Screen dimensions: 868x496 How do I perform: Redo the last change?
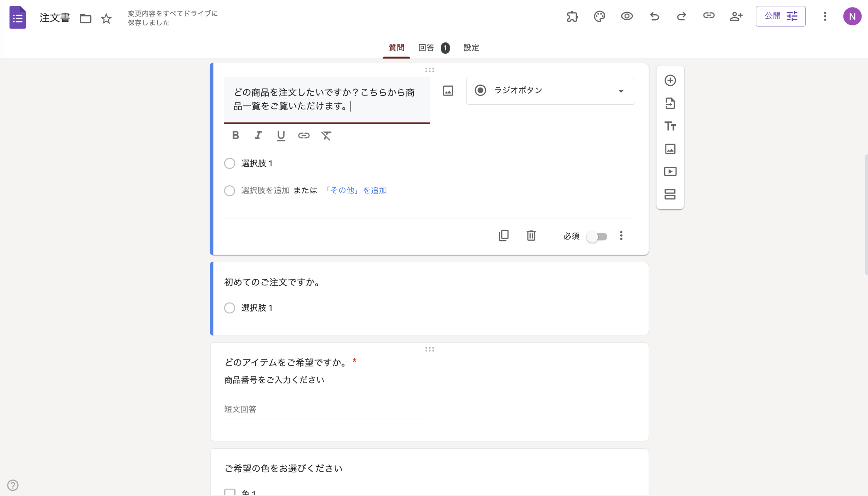[681, 16]
